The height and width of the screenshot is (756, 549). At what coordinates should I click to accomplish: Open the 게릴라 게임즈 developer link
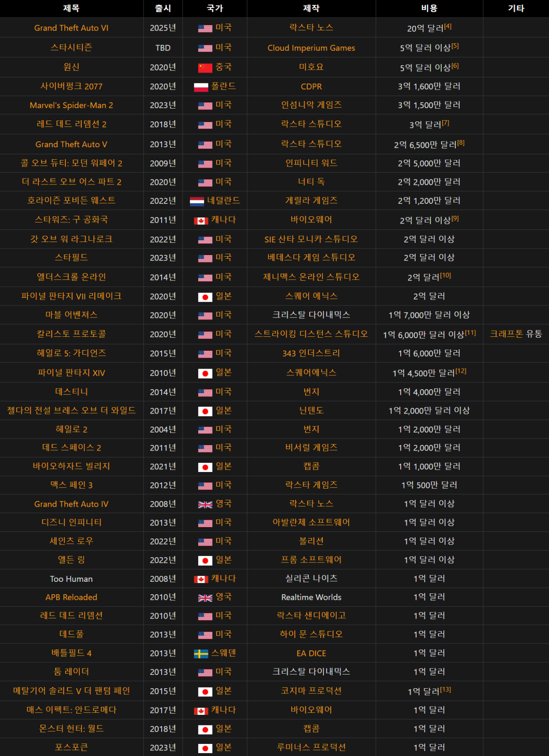tap(311, 200)
